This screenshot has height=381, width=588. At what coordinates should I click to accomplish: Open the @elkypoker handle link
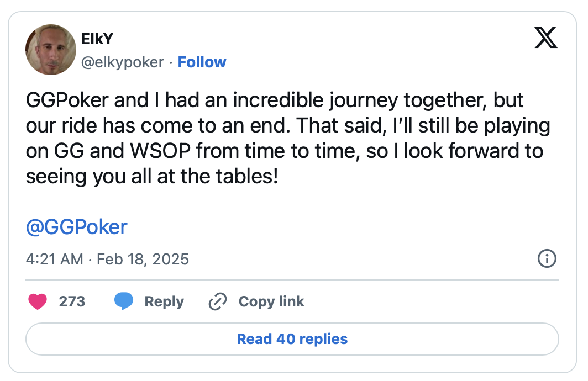(122, 62)
